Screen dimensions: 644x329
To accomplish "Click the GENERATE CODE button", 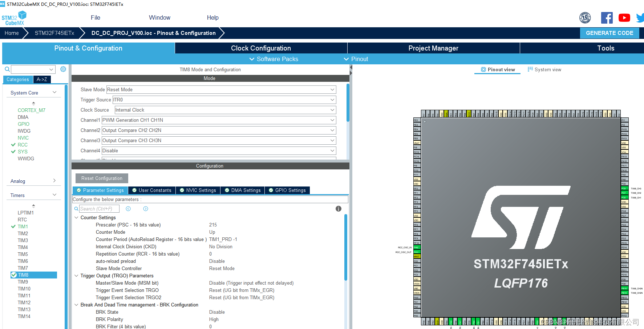I will coord(609,33).
